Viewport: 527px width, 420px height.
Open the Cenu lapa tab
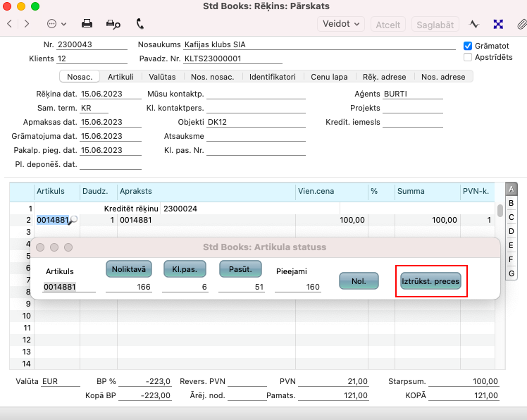(330, 77)
